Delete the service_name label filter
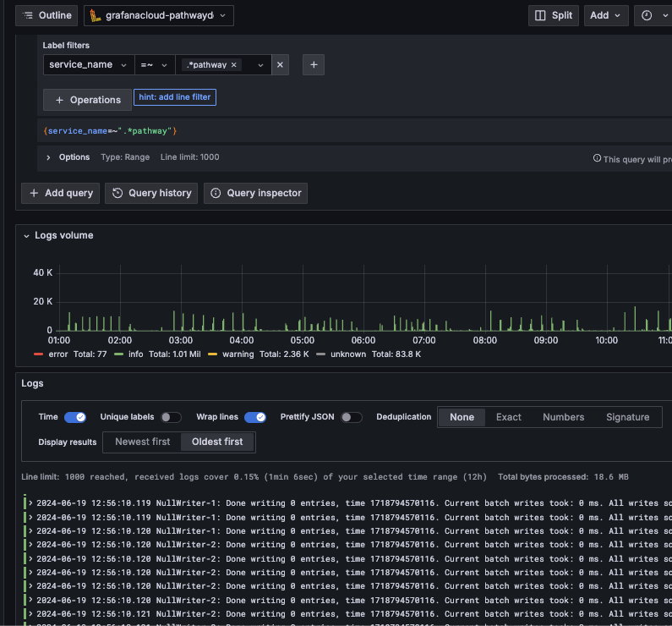Image resolution: width=672 pixels, height=626 pixels. [x=280, y=65]
